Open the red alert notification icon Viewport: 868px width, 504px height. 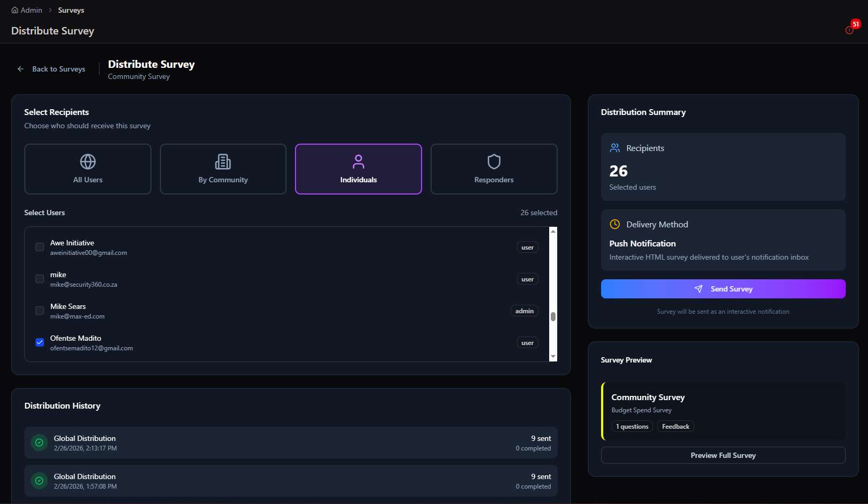point(849,30)
